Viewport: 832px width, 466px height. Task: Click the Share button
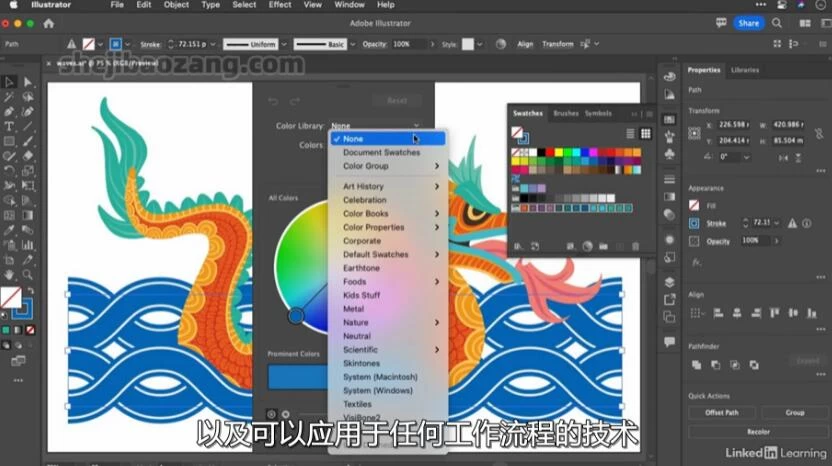(x=748, y=23)
